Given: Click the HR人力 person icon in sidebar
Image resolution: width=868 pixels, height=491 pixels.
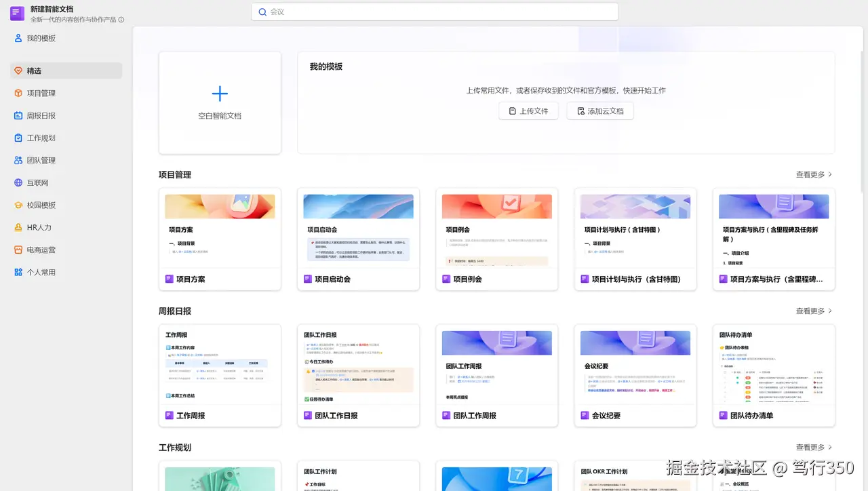Looking at the screenshot, I should [18, 227].
